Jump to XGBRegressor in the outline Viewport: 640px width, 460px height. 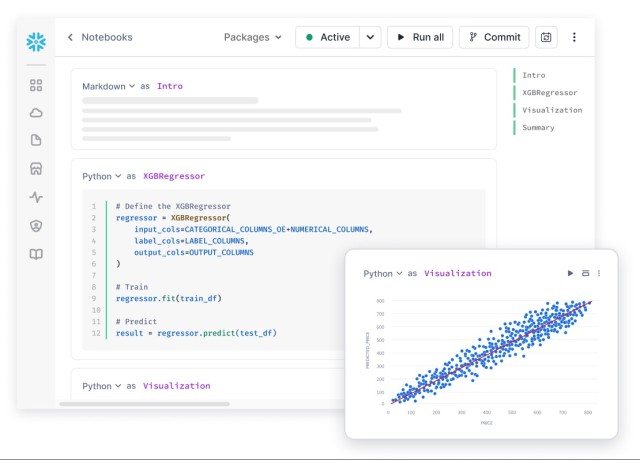click(550, 92)
